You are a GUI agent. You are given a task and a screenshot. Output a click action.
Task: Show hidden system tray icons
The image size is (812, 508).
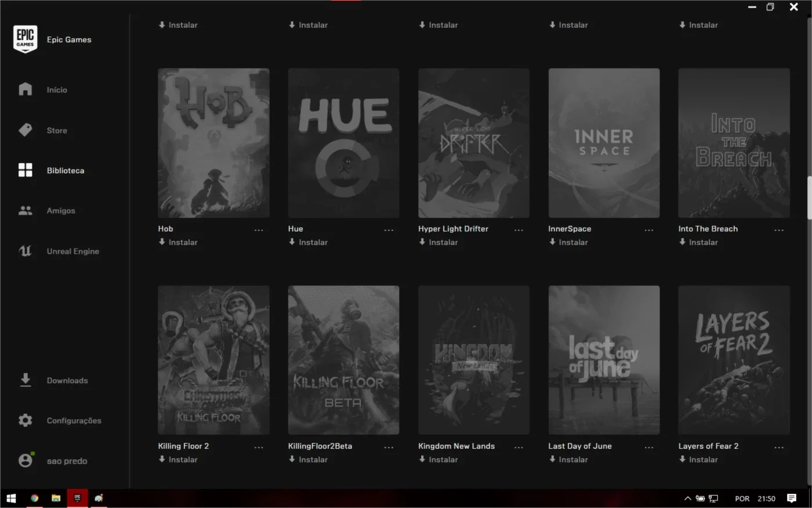[x=688, y=498]
